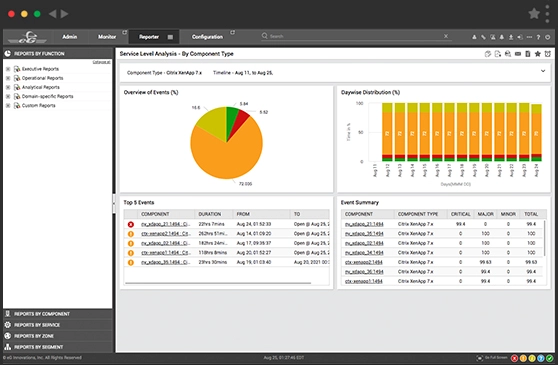The width and height of the screenshot is (558, 365).
Task: Switch to the Admin tab
Action: [x=70, y=37]
